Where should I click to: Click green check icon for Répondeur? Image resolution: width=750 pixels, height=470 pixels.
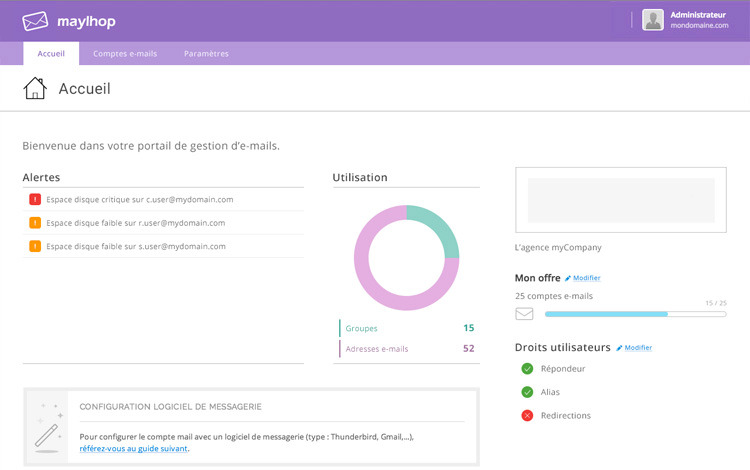pos(527,369)
